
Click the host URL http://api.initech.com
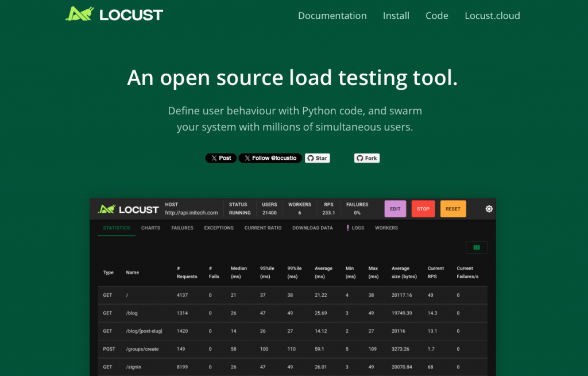point(191,213)
